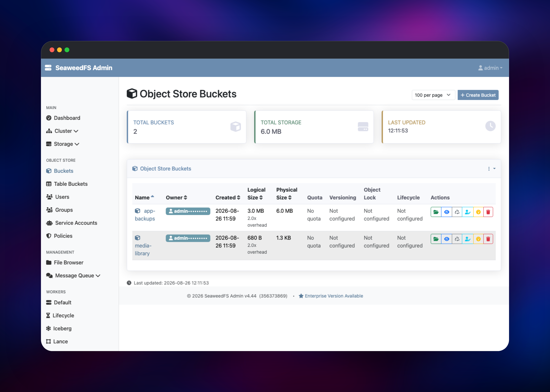This screenshot has width=550, height=392.
Task: Open the recycle-arrows action for media-library
Action: 457,239
